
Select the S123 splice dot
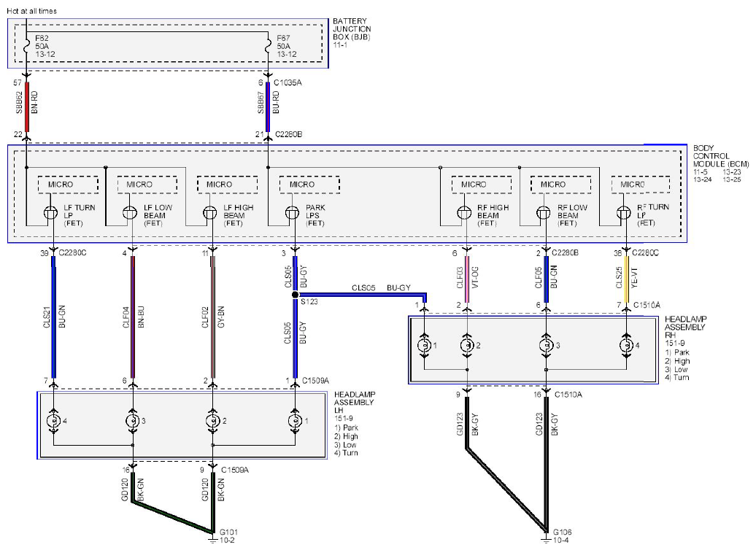pyautogui.click(x=295, y=294)
